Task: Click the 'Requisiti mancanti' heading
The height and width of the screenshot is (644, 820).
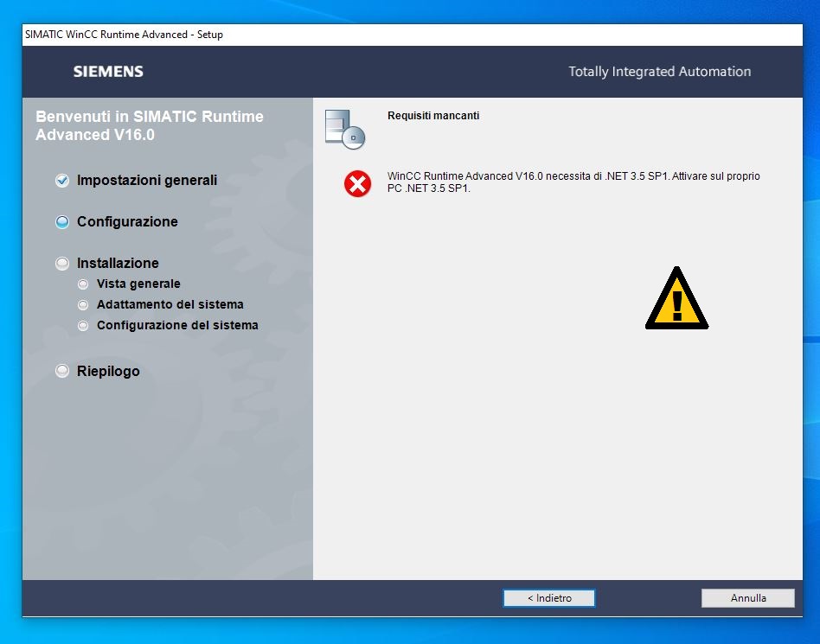Action: [433, 116]
